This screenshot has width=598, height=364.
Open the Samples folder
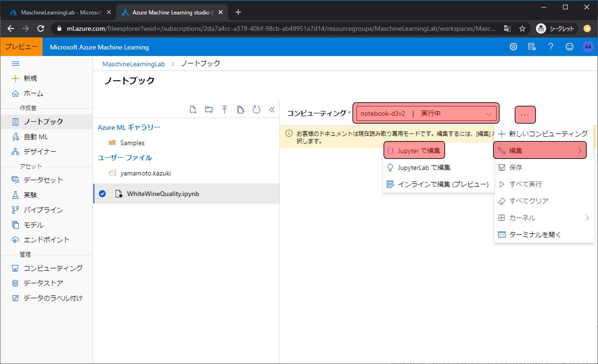pyautogui.click(x=132, y=143)
